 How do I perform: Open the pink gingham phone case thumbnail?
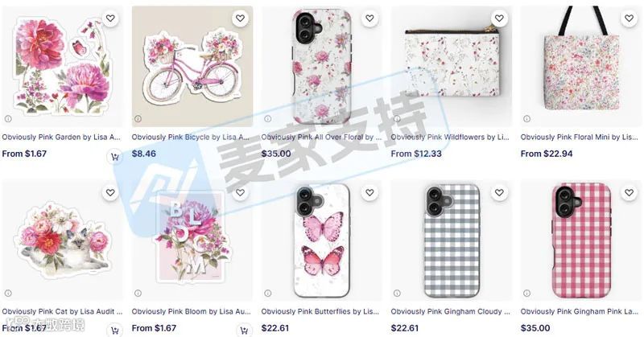[x=581, y=240]
